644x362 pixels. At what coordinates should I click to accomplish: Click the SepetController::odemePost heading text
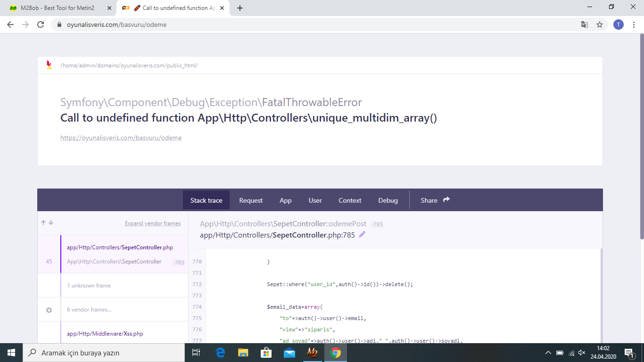click(283, 224)
